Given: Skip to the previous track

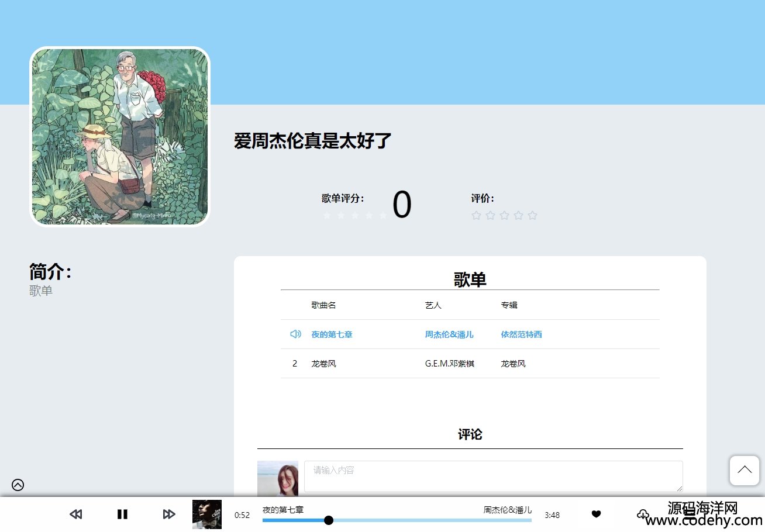Looking at the screenshot, I should click(75, 514).
